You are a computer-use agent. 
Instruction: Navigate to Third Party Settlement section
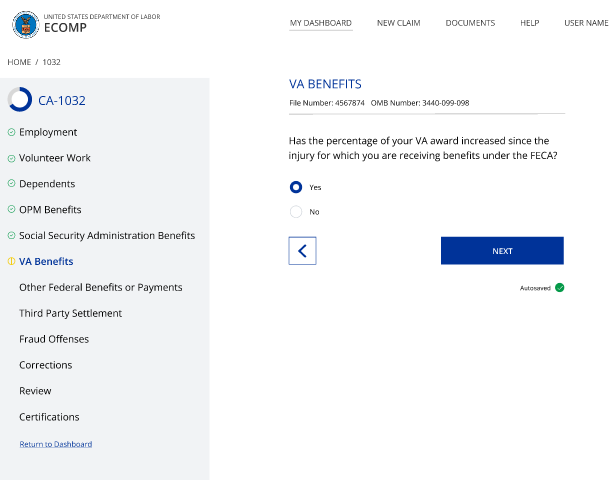click(70, 313)
